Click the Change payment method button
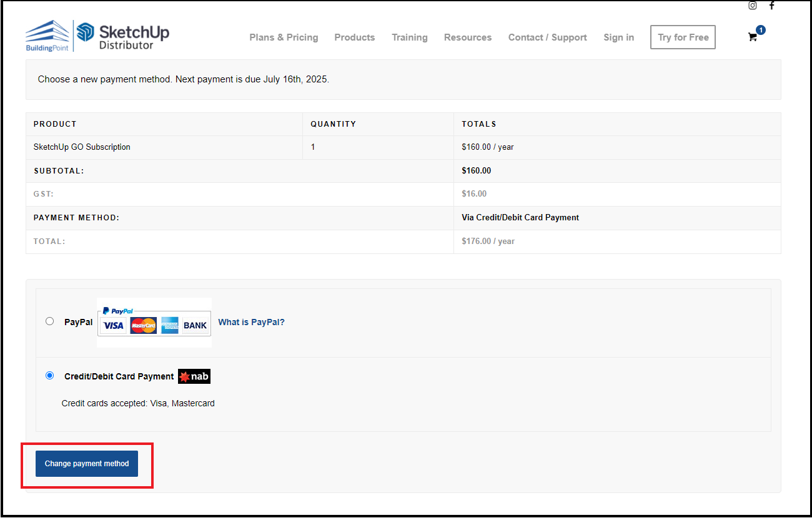The height and width of the screenshot is (518, 812). tap(87, 464)
